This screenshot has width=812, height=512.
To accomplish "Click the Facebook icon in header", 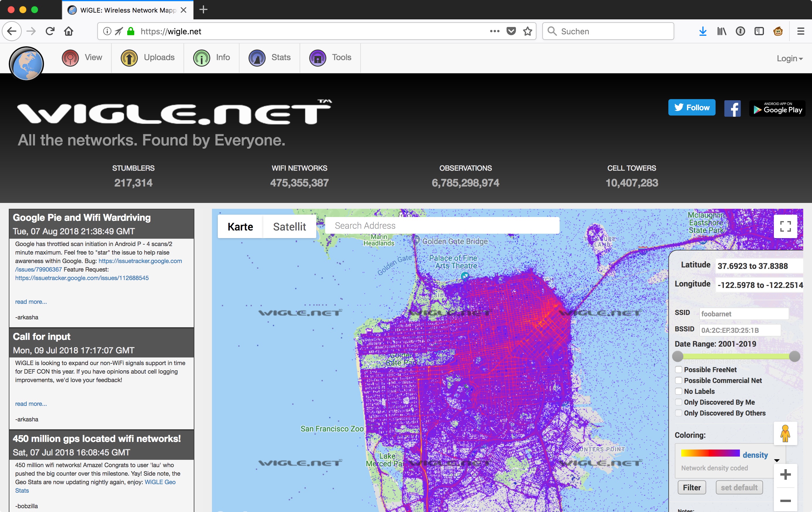I will 732,108.
